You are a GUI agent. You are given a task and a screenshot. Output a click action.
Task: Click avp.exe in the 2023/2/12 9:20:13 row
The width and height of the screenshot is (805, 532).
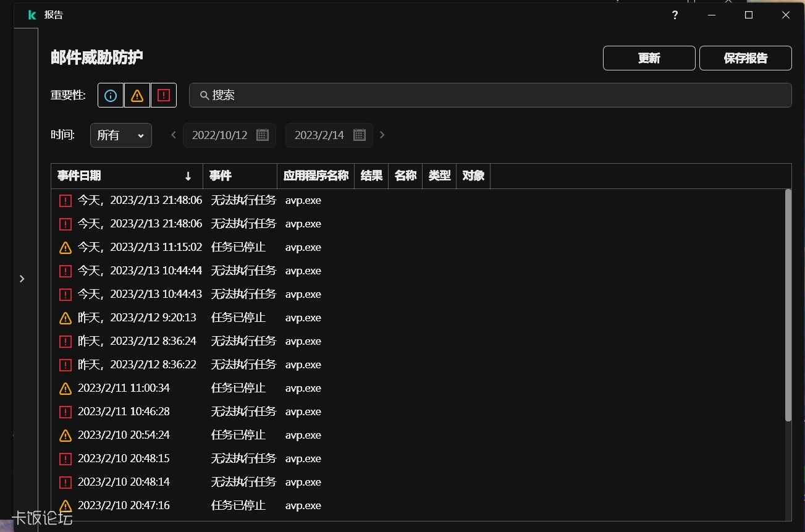click(303, 318)
